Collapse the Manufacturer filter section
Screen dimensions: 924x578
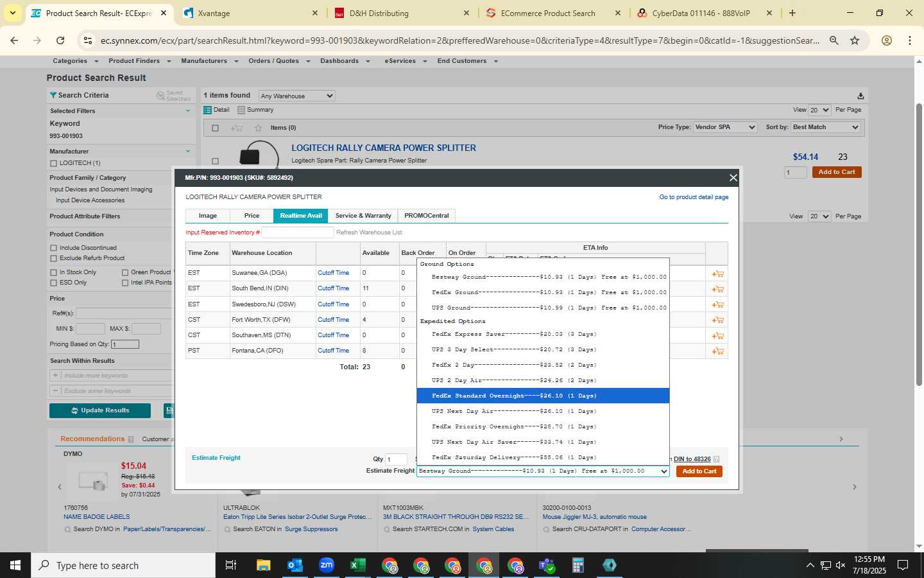[188, 152]
